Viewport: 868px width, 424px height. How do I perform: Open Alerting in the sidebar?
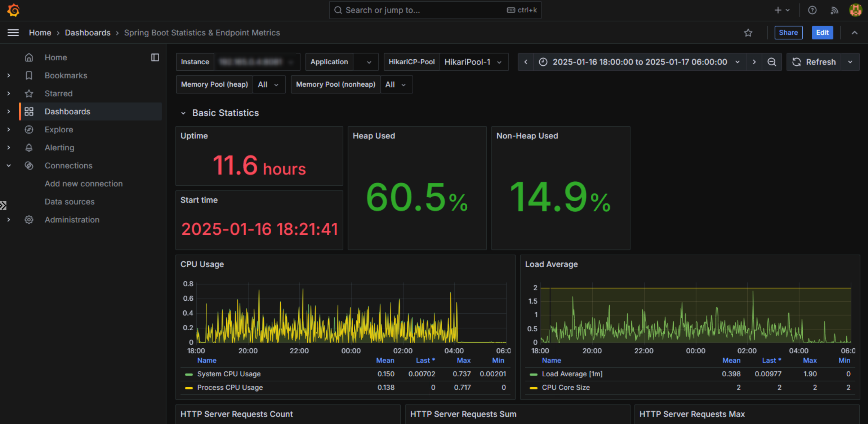(59, 148)
